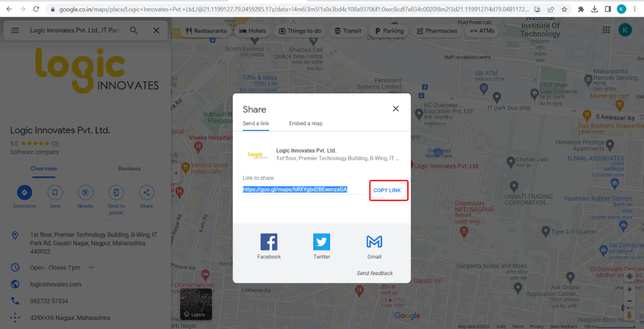This screenshot has height=329, width=644.
Task: Open the Overview tab
Action: pos(44,169)
